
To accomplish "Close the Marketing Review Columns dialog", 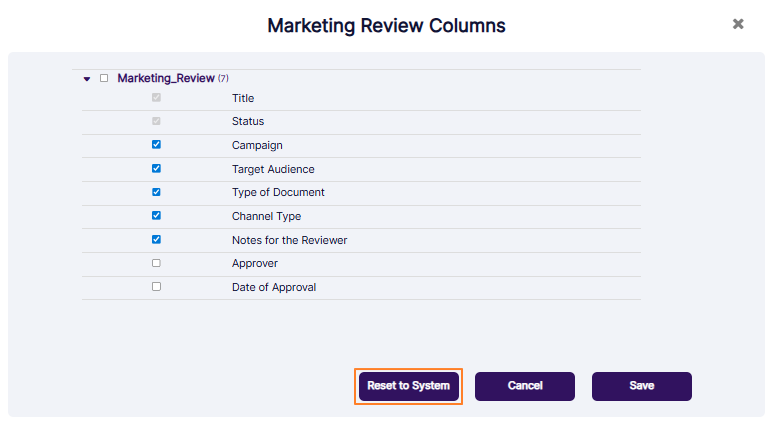I will (x=738, y=24).
